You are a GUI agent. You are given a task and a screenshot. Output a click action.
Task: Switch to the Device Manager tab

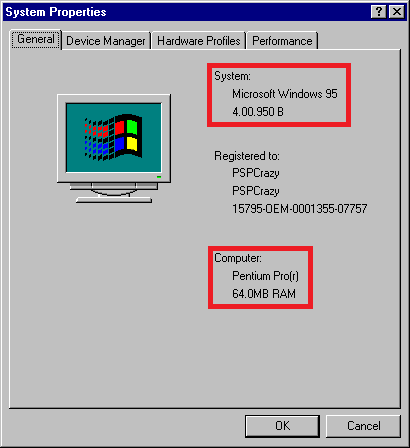click(x=106, y=41)
